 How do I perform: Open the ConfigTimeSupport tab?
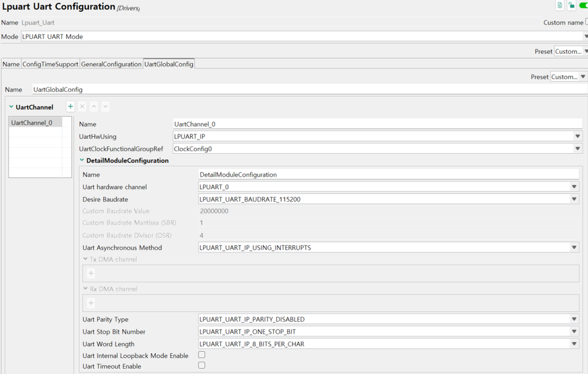tap(50, 64)
